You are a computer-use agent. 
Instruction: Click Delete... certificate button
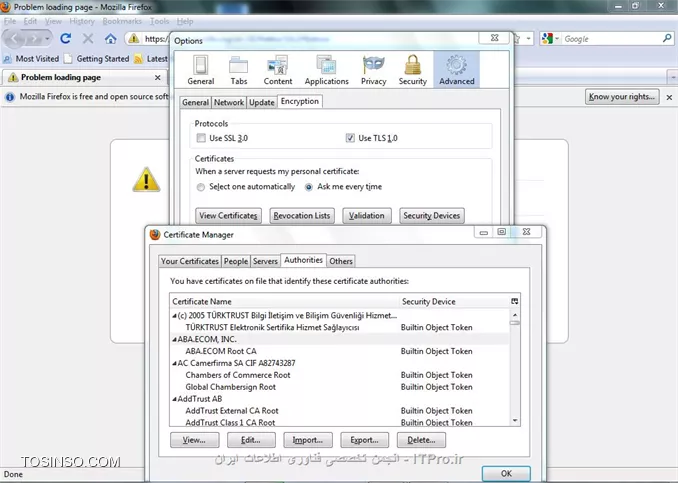point(421,440)
